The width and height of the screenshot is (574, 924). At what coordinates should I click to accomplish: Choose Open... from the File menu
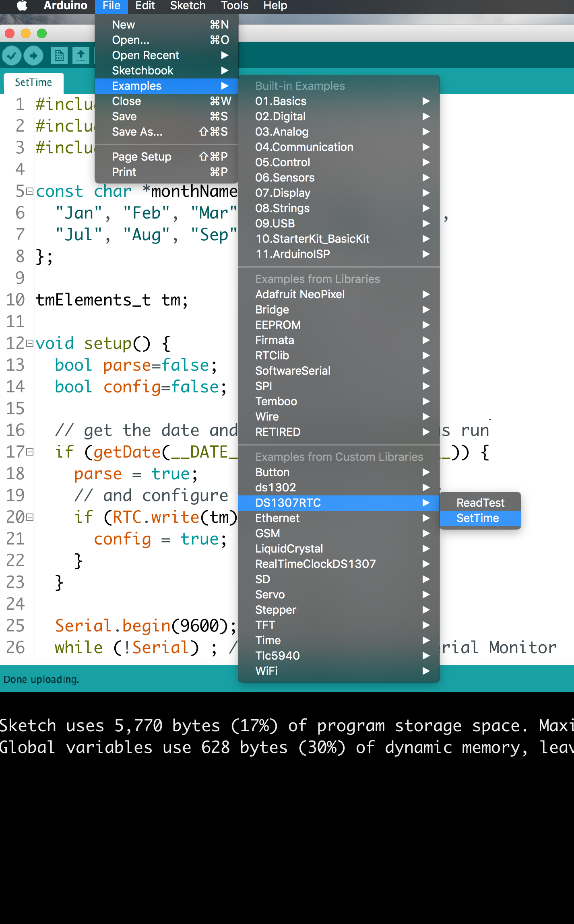click(x=167, y=40)
